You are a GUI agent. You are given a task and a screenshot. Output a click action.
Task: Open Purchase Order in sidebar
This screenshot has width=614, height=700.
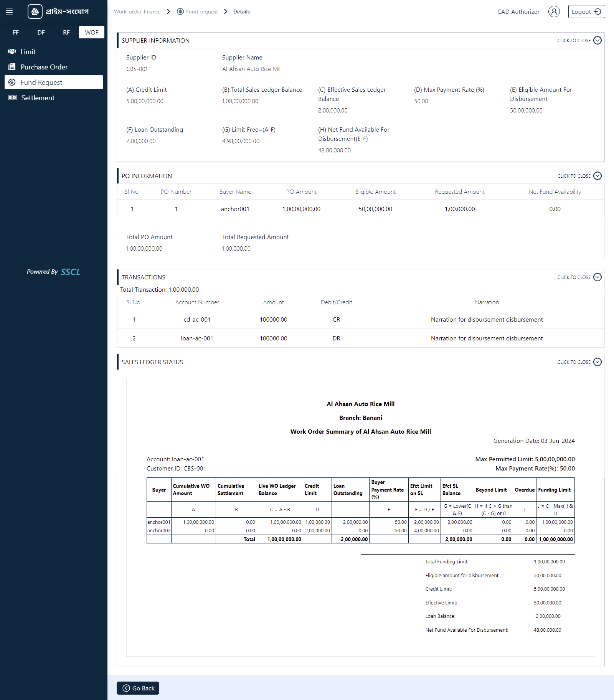pos(54,67)
